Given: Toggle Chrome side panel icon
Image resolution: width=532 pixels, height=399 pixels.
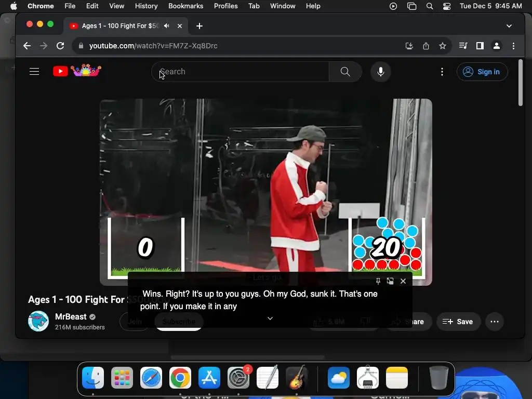Looking at the screenshot, I should (x=480, y=46).
